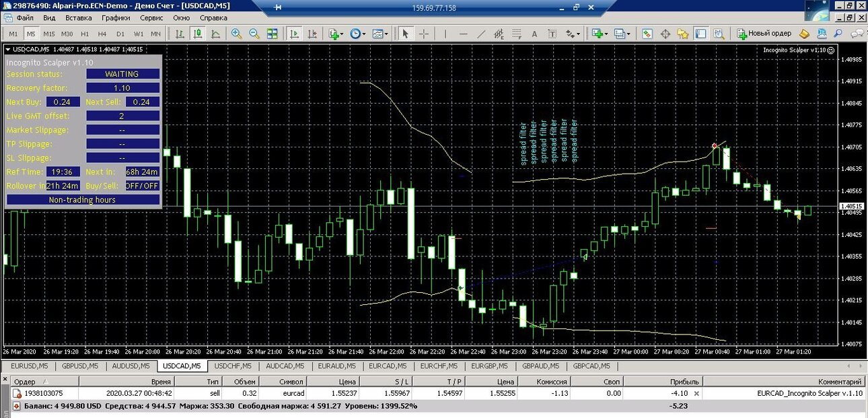Open the Strategy Tester icon
868x418 pixels.
click(718, 34)
